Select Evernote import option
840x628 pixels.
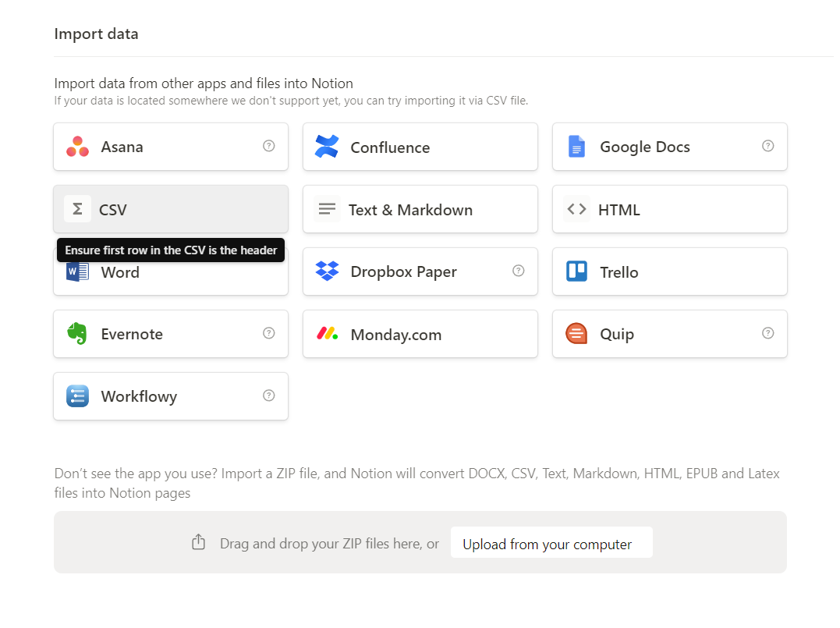click(x=171, y=334)
